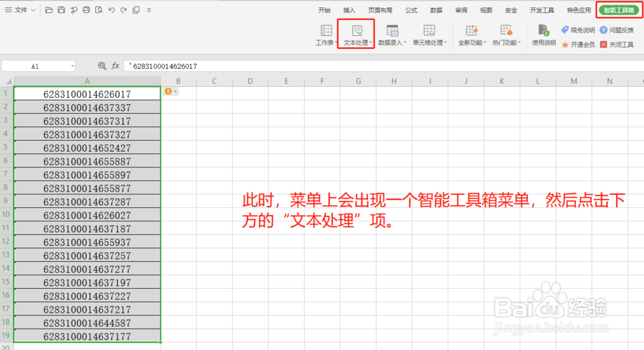The image size is (644, 350).
Task: Click cell containing 6283100014655937
Action: [x=87, y=242]
